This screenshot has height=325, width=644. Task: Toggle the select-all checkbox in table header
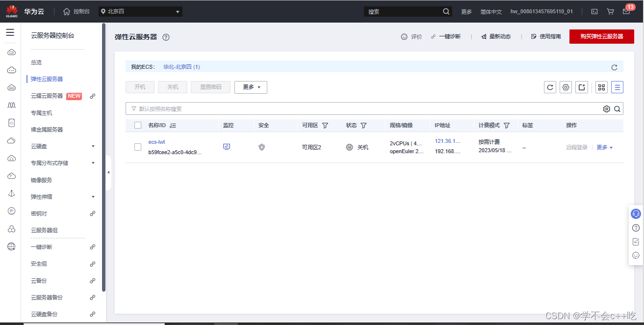coord(137,125)
